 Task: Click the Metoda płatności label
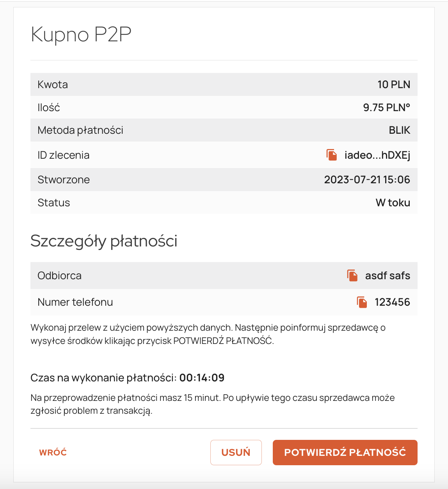coord(80,130)
